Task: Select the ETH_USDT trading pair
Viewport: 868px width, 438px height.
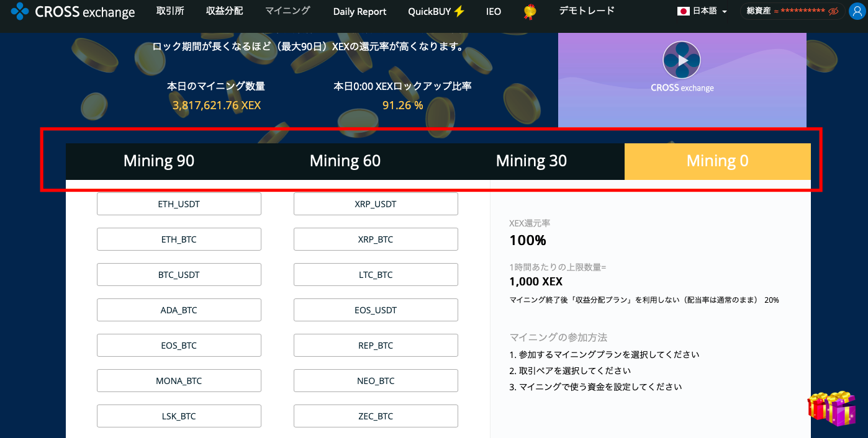Action: point(179,203)
